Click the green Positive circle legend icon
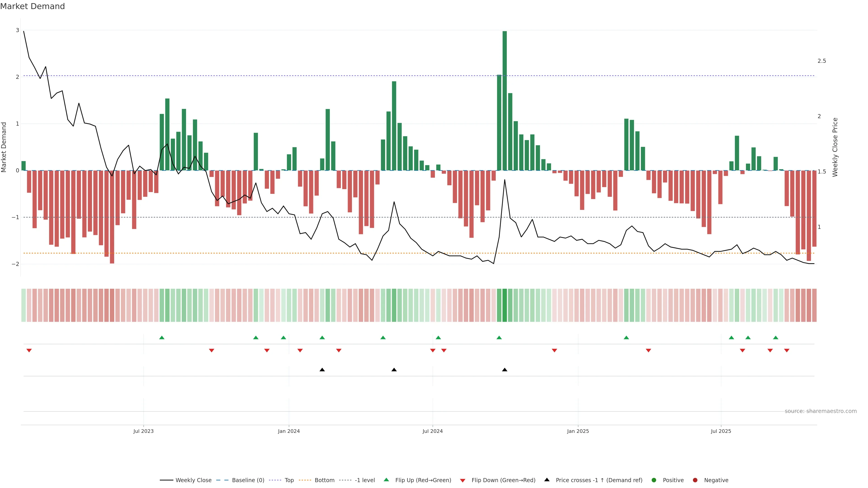Screen dimensions: 868x488 pos(654,480)
